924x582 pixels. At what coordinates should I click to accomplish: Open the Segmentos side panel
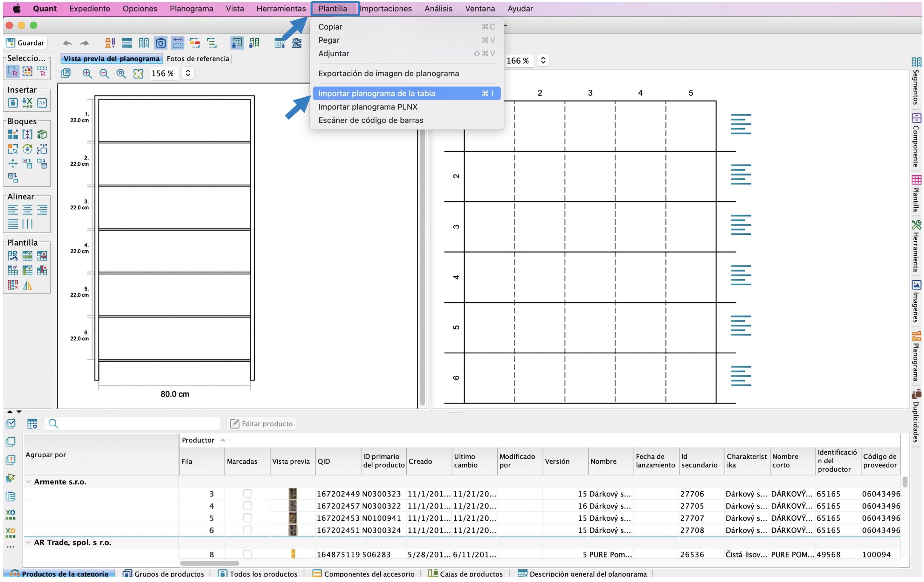(x=916, y=81)
